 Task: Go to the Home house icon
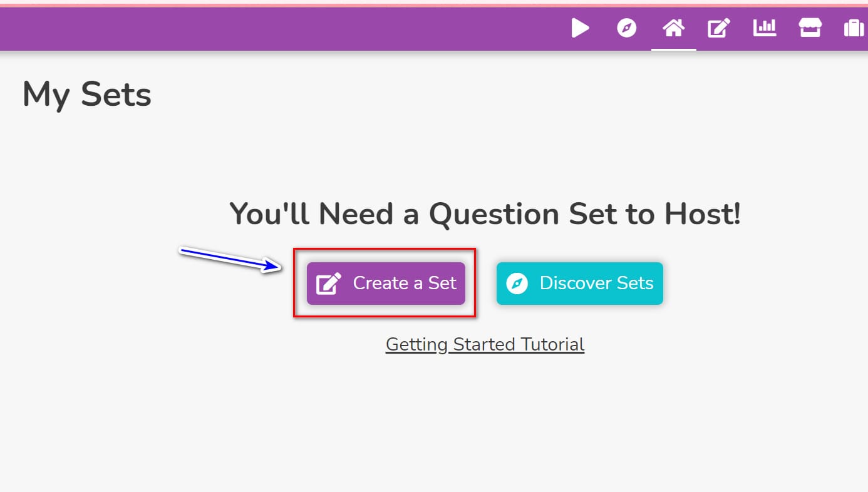pyautogui.click(x=673, y=28)
